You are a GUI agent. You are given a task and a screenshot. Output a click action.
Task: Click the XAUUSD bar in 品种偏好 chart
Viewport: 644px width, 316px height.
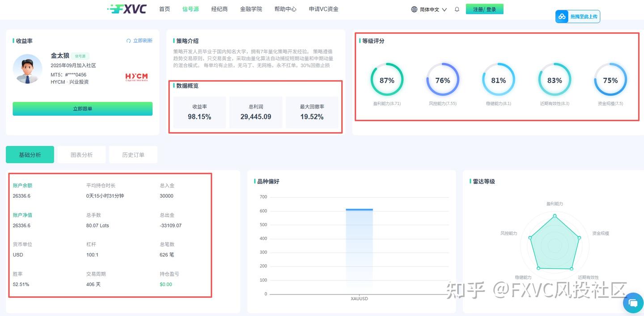[359, 251]
